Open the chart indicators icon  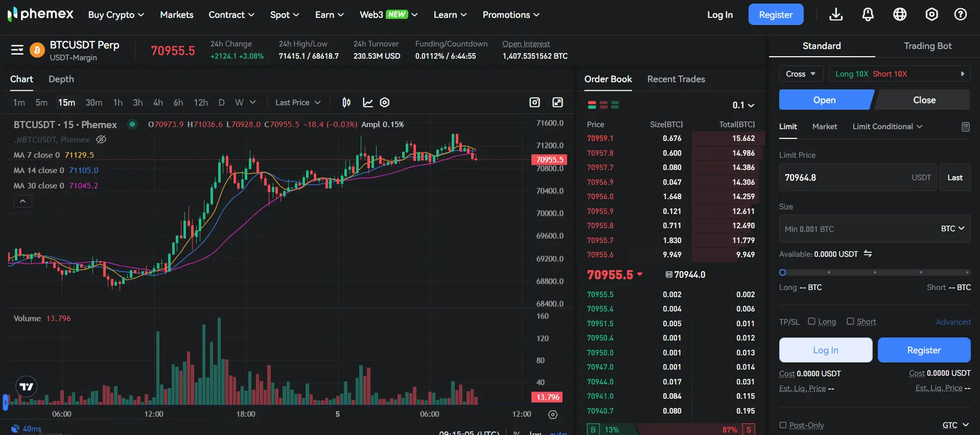coord(367,103)
